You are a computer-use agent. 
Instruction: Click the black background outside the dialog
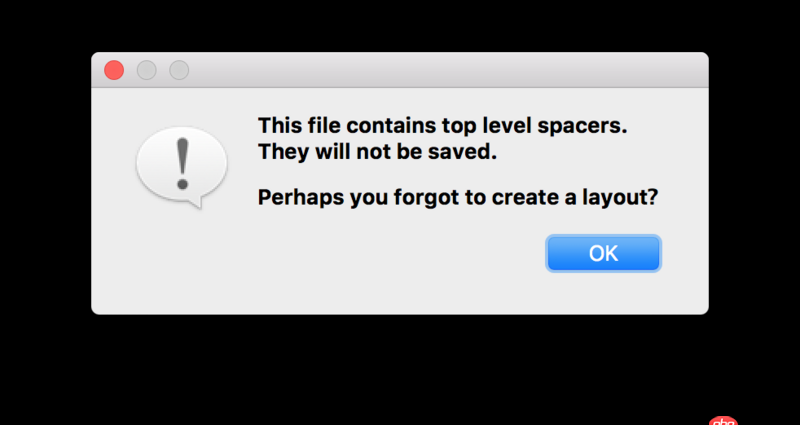400,370
